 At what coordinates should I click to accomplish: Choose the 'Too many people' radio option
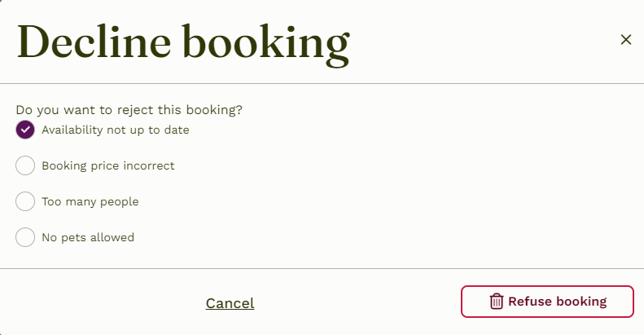point(25,201)
